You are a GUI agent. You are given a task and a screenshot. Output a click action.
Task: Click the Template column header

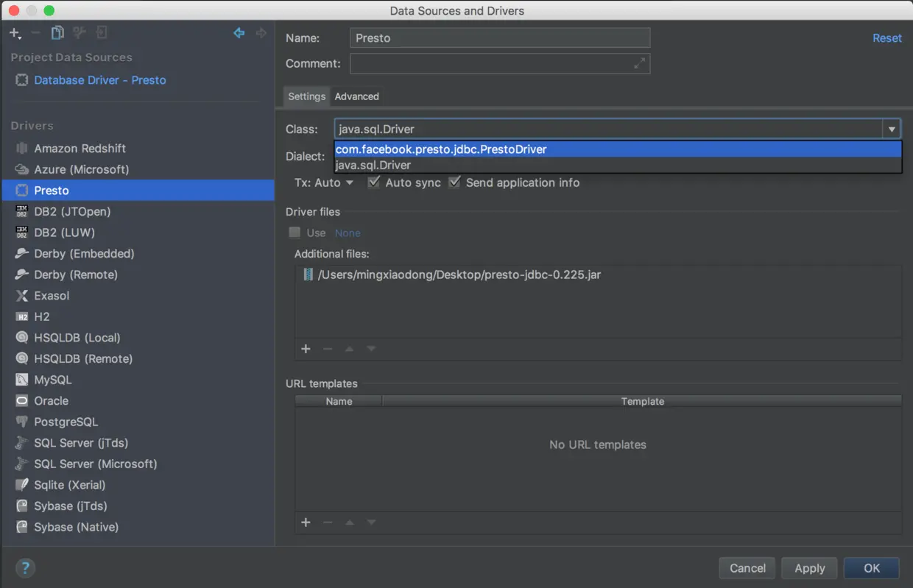tap(642, 401)
